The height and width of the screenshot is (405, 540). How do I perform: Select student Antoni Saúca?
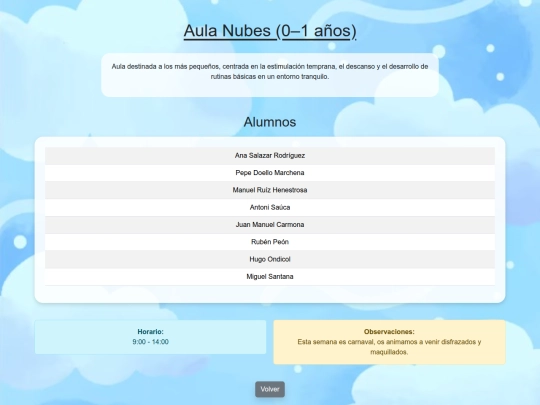(x=270, y=207)
